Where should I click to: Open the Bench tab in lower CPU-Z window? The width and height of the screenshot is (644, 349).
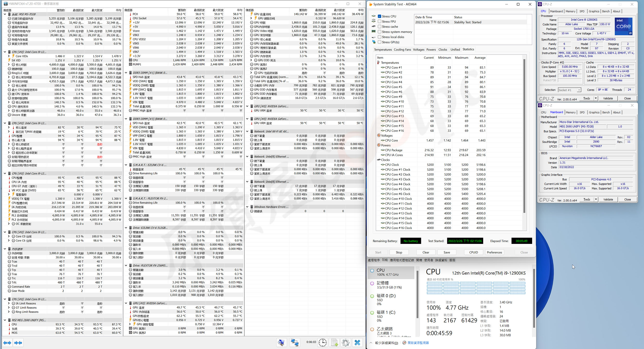coord(606,112)
